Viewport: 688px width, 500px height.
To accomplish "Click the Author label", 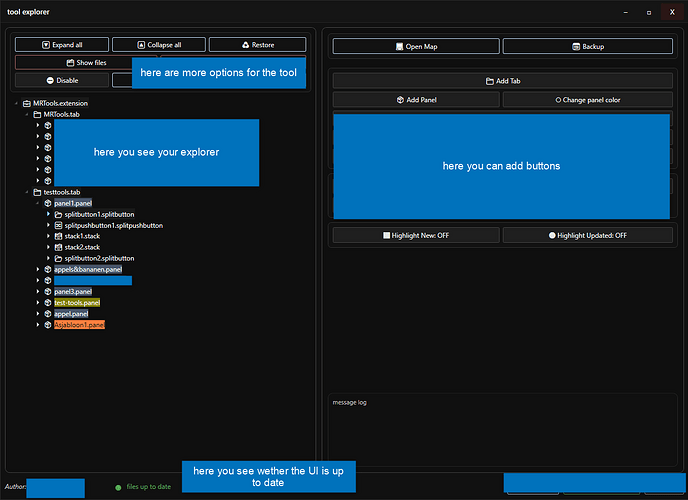I will (15, 486).
